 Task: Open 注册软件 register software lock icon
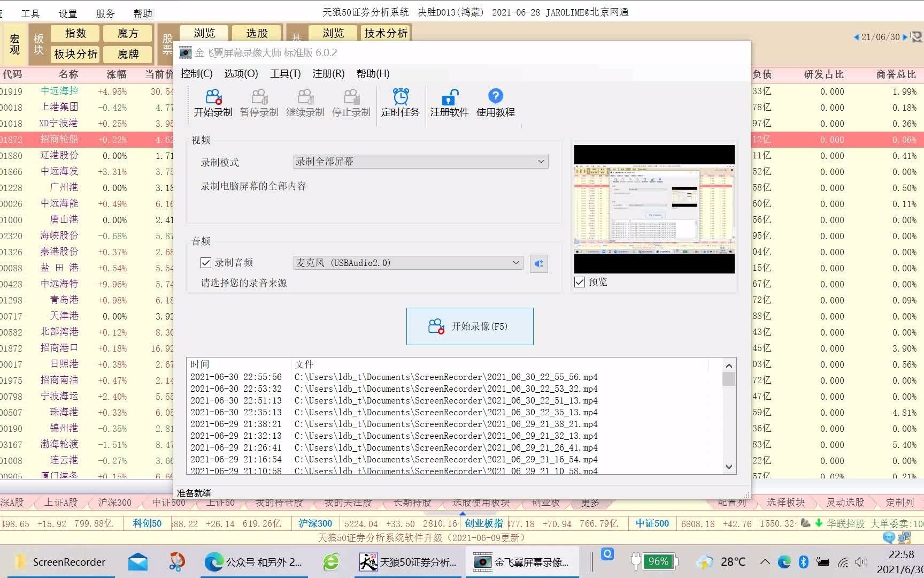pyautogui.click(x=449, y=103)
